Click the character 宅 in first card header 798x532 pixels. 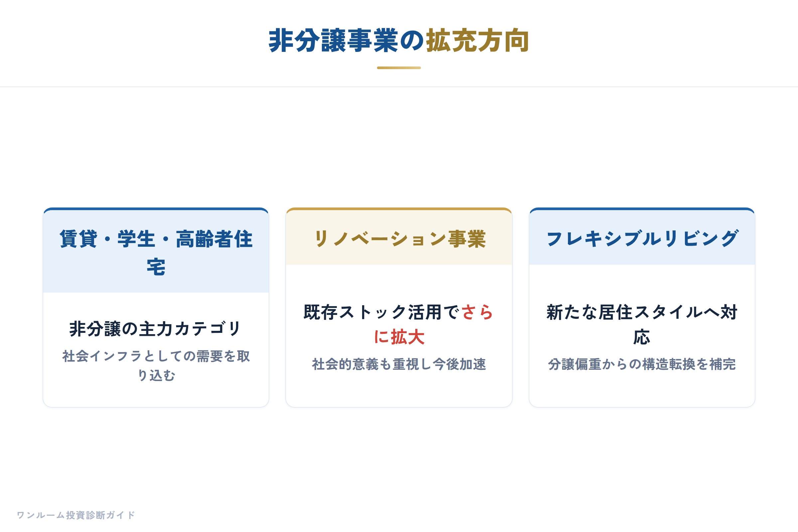(x=156, y=267)
